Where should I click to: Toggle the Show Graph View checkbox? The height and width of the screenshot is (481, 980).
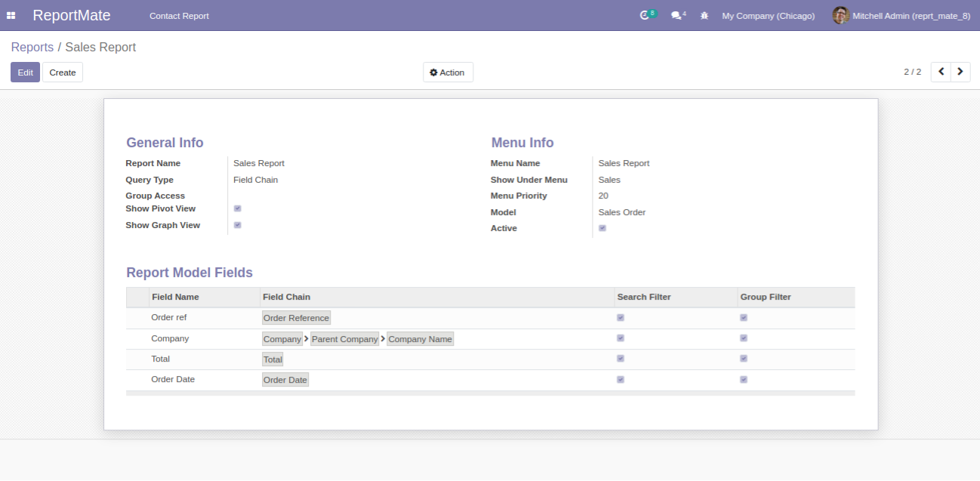pos(238,225)
